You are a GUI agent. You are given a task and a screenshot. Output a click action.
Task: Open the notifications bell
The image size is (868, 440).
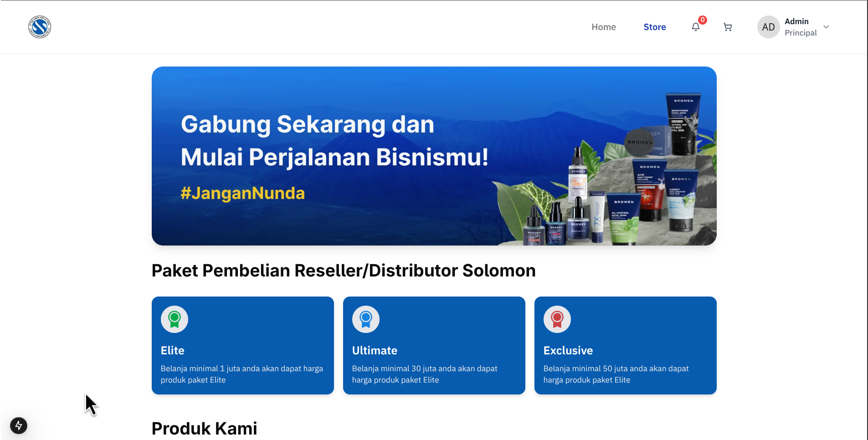point(696,27)
